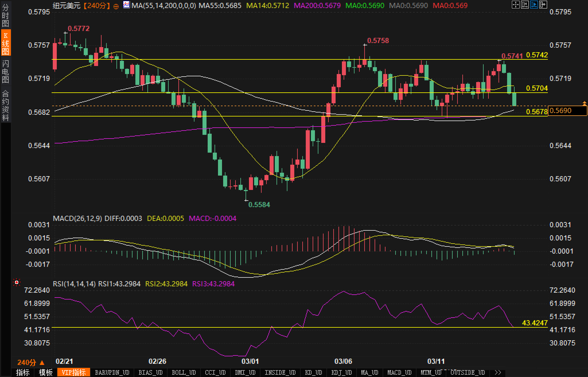
Task: Click the 0.5758 peak price marker
Action: 378,40
